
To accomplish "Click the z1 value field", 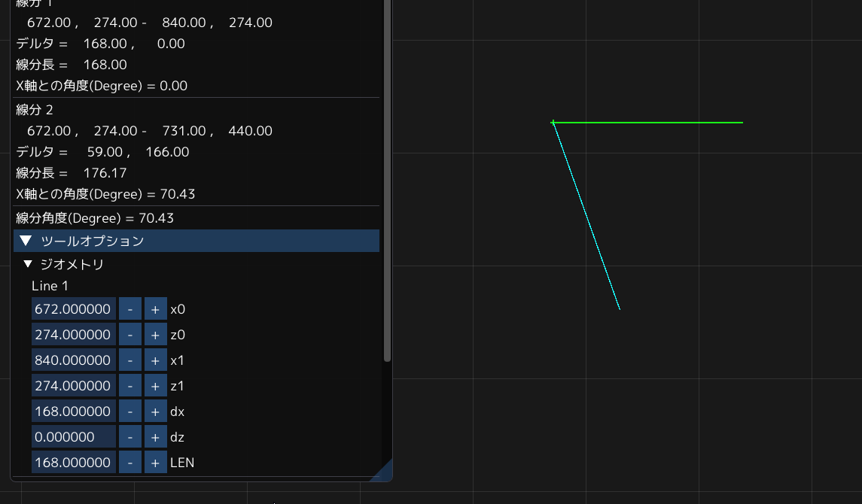I will (x=74, y=386).
